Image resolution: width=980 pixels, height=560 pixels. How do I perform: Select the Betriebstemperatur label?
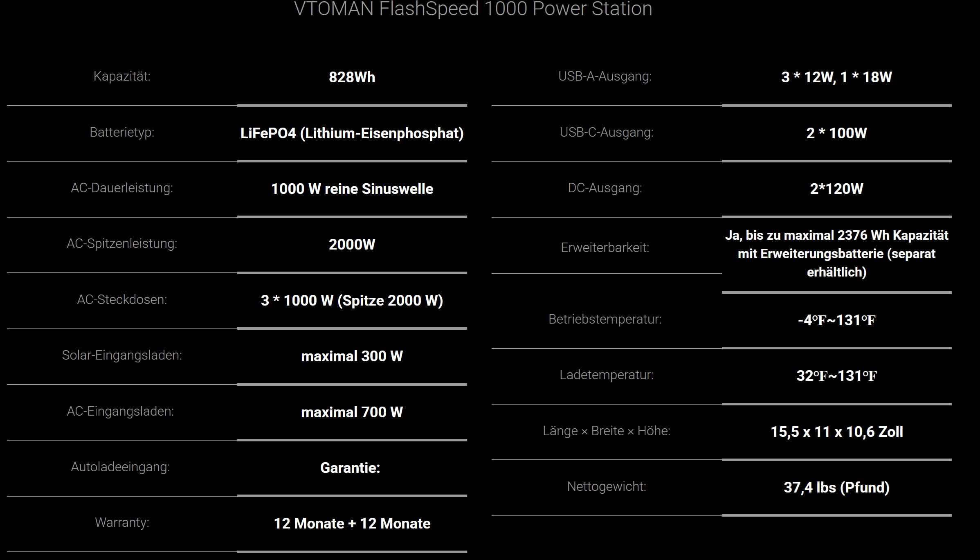pyautogui.click(x=605, y=319)
